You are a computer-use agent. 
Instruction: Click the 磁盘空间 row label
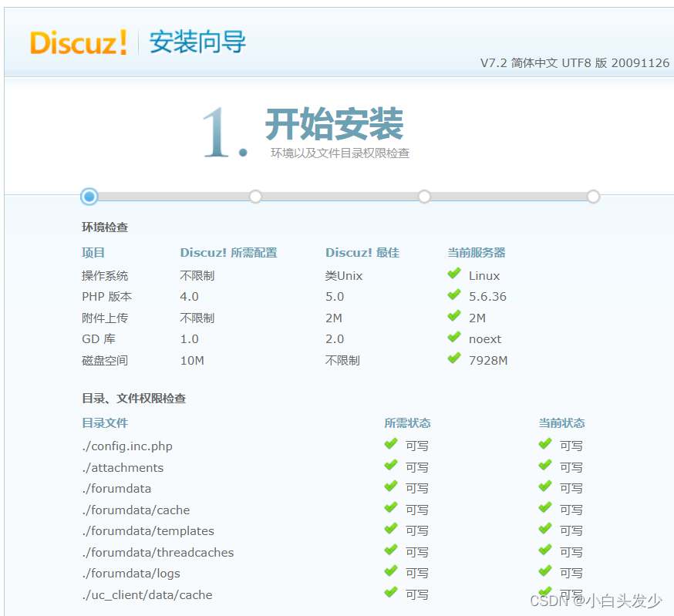(105, 360)
